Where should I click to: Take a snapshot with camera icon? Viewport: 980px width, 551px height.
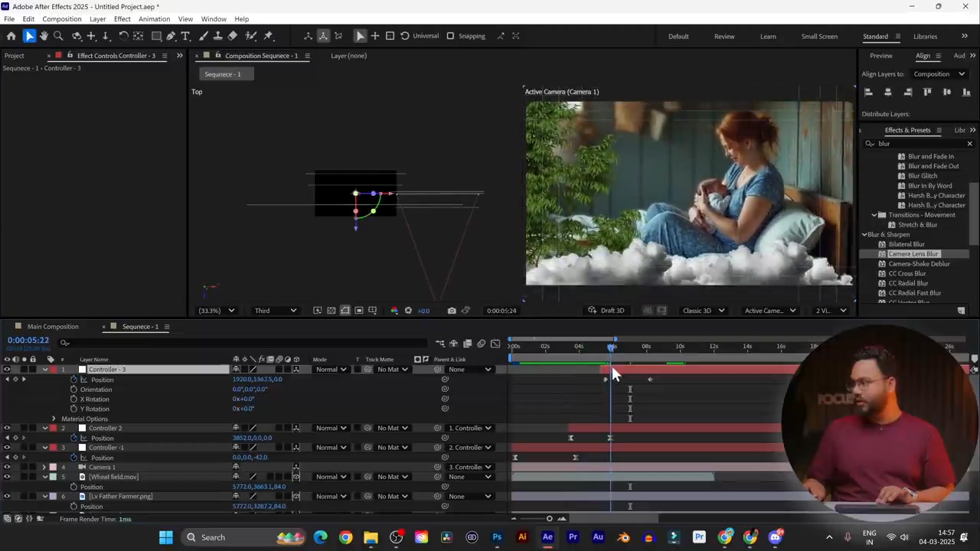point(452,311)
